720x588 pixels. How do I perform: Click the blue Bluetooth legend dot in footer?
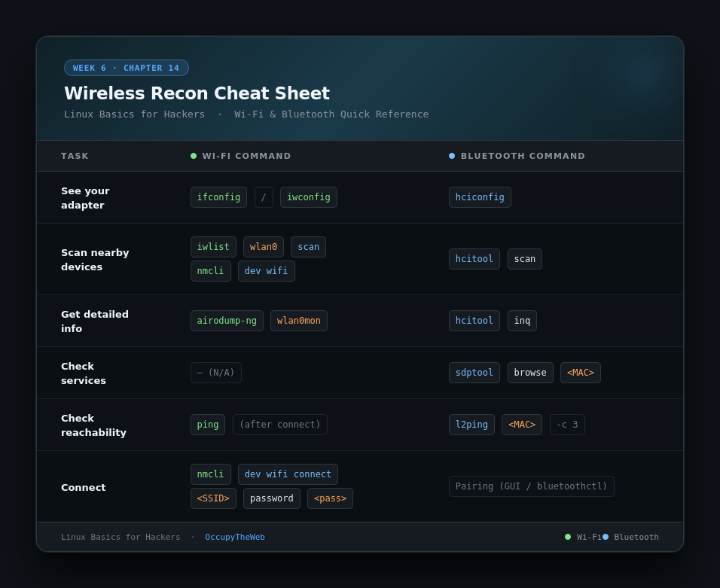pyautogui.click(x=606, y=537)
